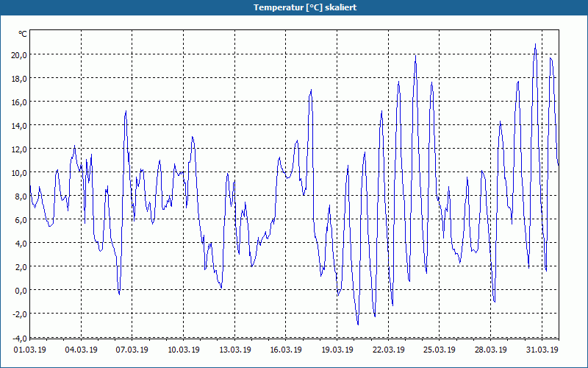
Task: Click the 2,0 y-axis label
Action: click(21, 267)
